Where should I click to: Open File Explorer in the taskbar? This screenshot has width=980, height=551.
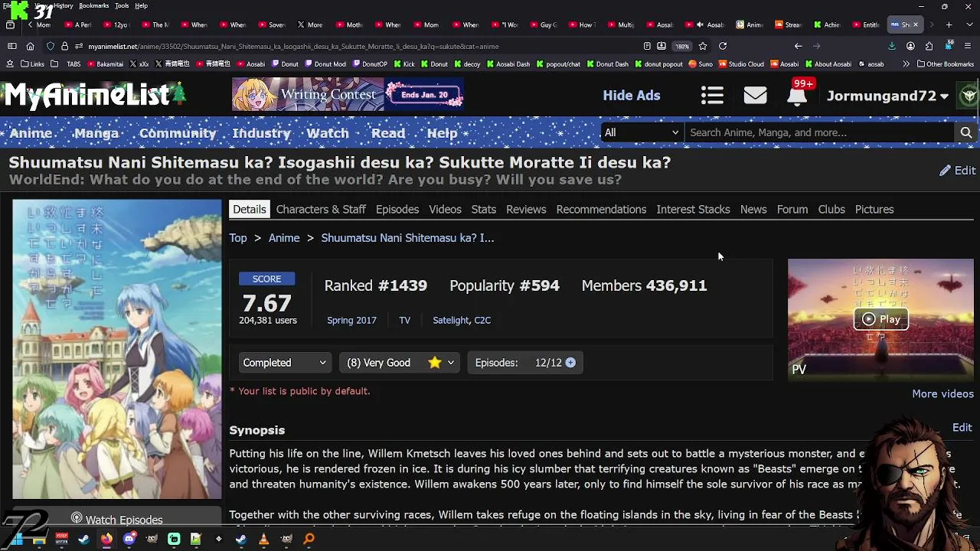click(x=39, y=539)
